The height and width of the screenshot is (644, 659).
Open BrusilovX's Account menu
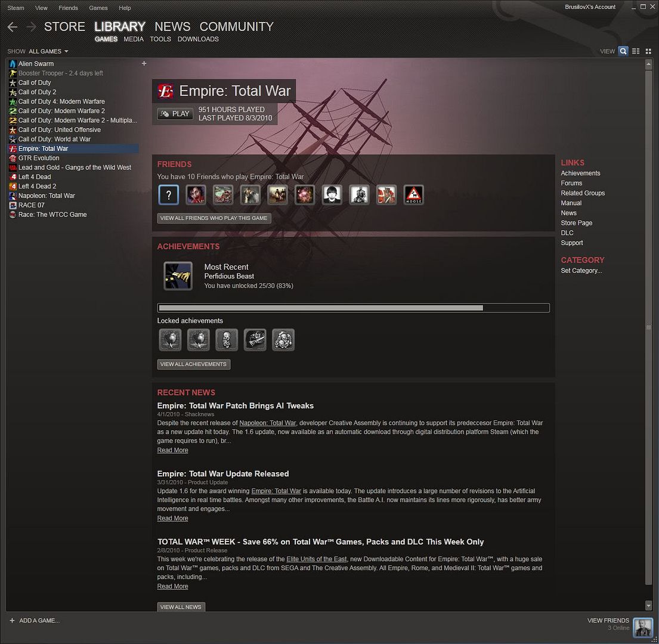click(590, 7)
